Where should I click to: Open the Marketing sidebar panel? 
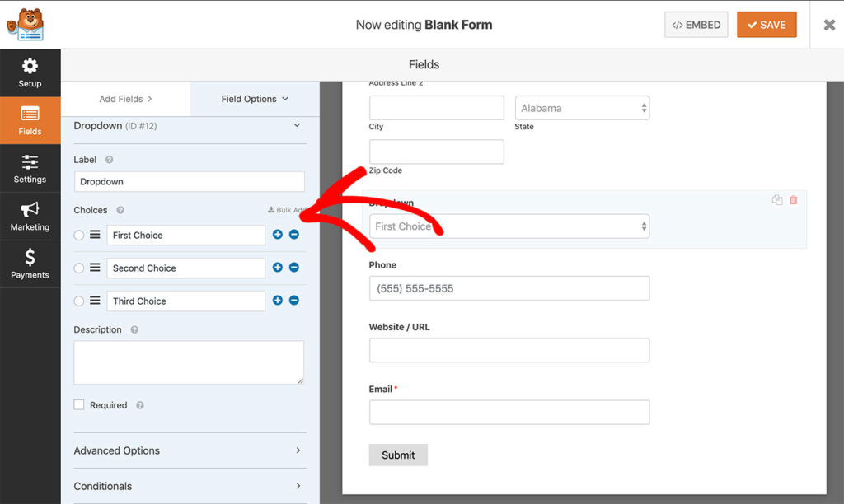click(30, 216)
